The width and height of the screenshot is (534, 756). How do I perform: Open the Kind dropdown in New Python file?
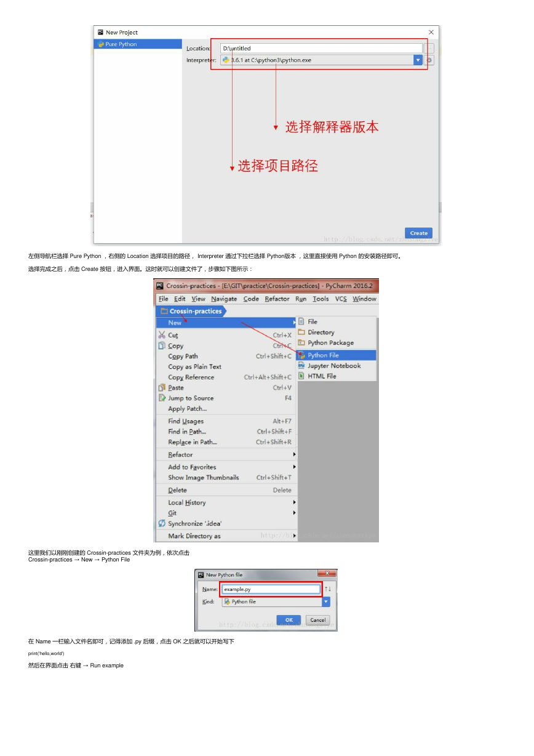click(326, 601)
